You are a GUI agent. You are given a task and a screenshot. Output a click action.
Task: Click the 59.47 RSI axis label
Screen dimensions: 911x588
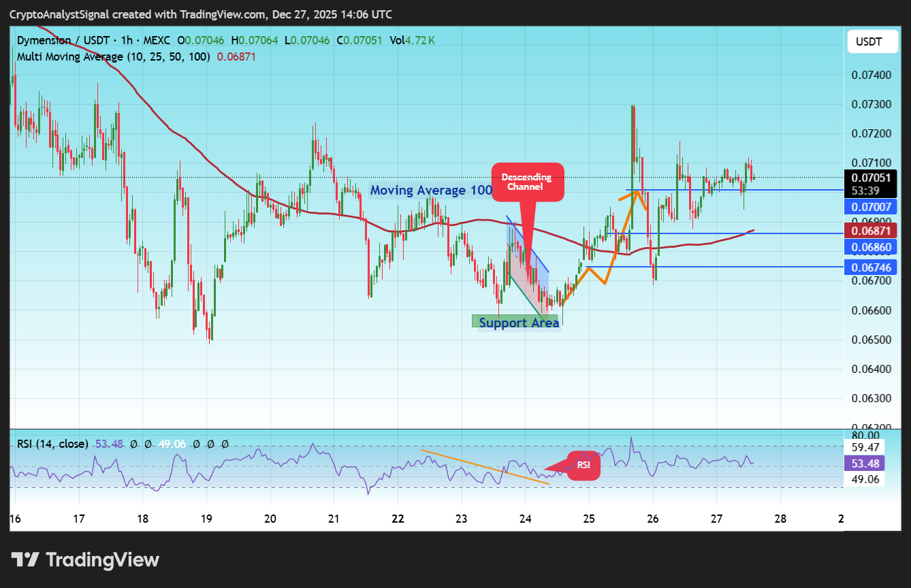pos(865,447)
